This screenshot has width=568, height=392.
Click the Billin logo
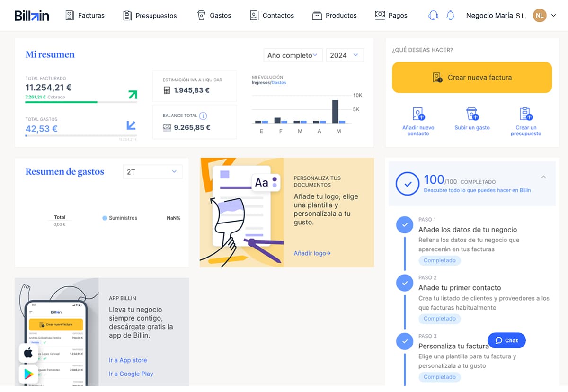(x=32, y=16)
